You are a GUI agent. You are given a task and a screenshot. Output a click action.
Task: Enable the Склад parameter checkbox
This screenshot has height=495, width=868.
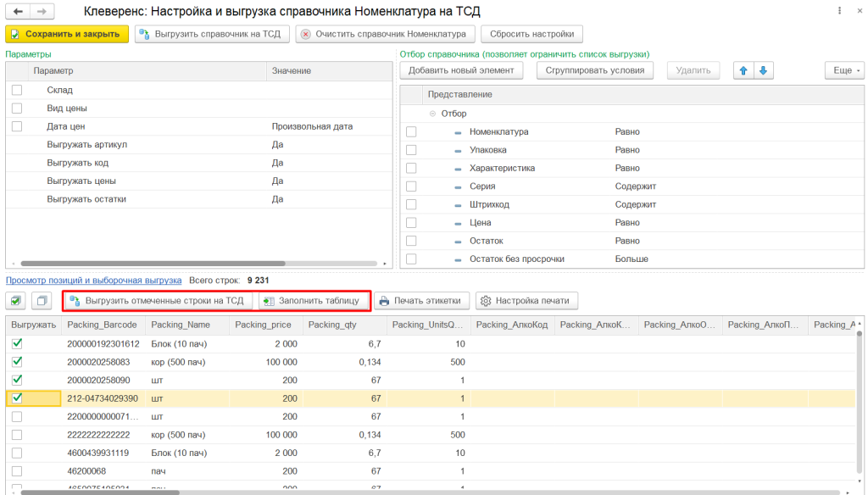[x=17, y=90]
